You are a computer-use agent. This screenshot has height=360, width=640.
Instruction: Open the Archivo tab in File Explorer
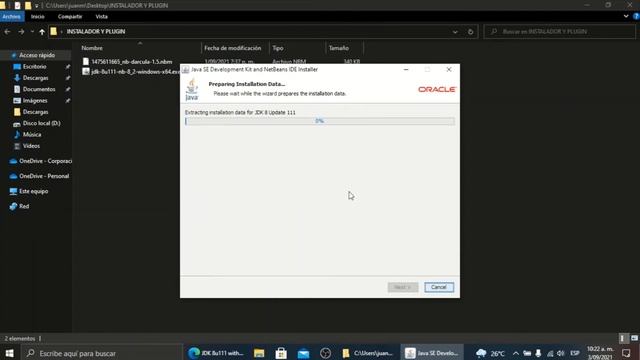[12, 17]
